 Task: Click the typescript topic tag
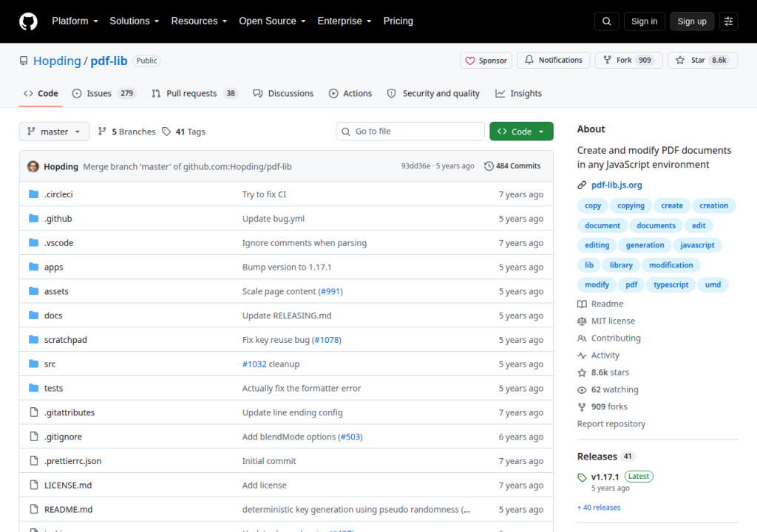pyautogui.click(x=671, y=284)
